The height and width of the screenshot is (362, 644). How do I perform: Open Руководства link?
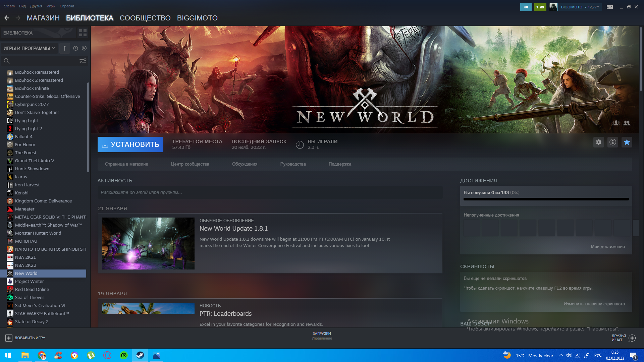(293, 164)
